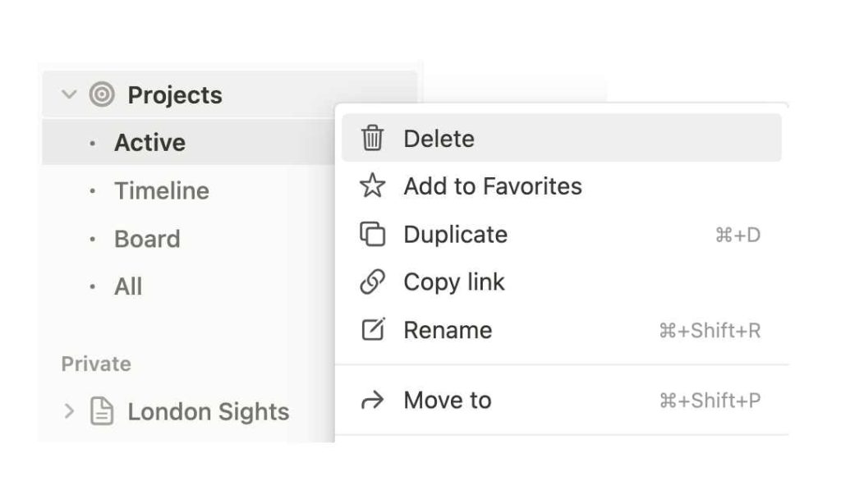The width and height of the screenshot is (841, 504).
Task: Expand the London Sights page
Action: 70,411
